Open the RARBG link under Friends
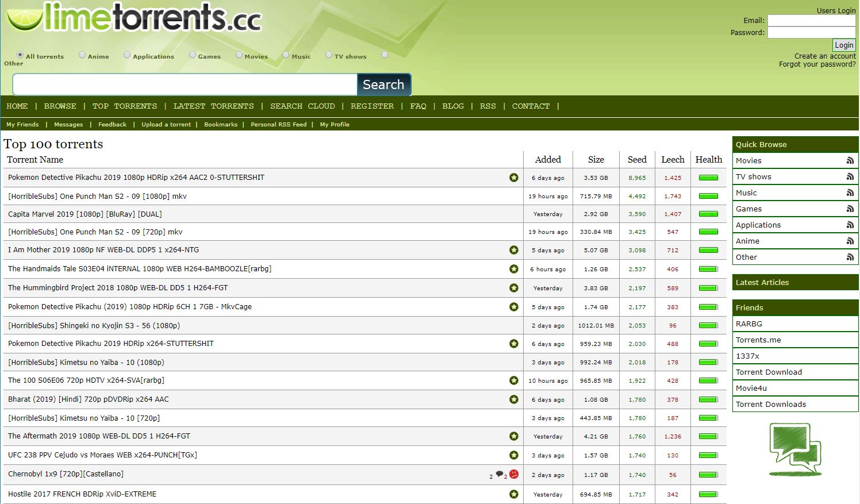This screenshot has height=504, width=860. pos(749,324)
